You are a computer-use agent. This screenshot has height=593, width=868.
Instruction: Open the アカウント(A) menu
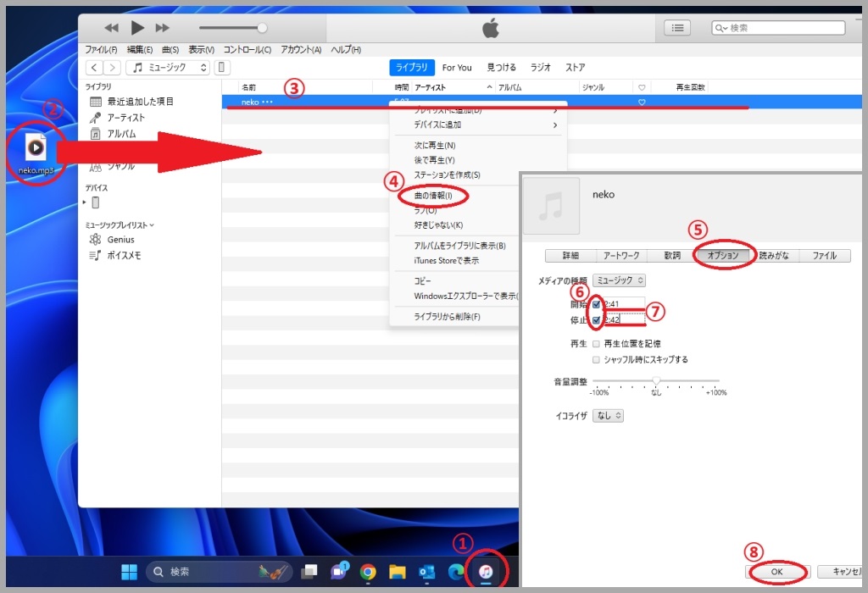(x=301, y=50)
